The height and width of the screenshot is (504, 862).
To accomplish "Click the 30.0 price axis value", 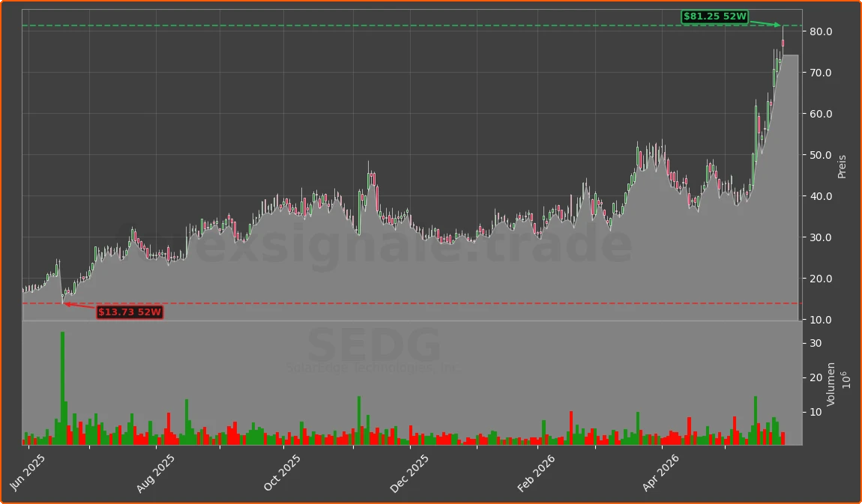I will tap(821, 237).
